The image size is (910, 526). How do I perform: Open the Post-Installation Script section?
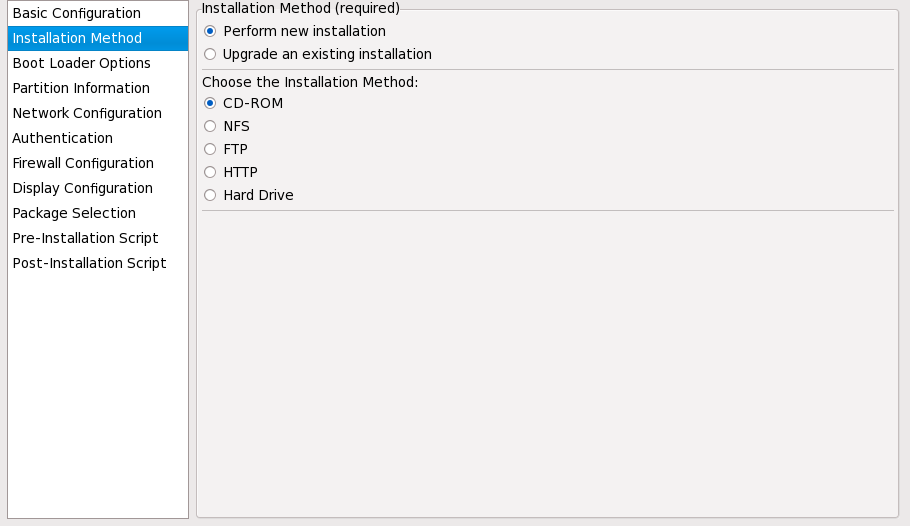coord(89,264)
